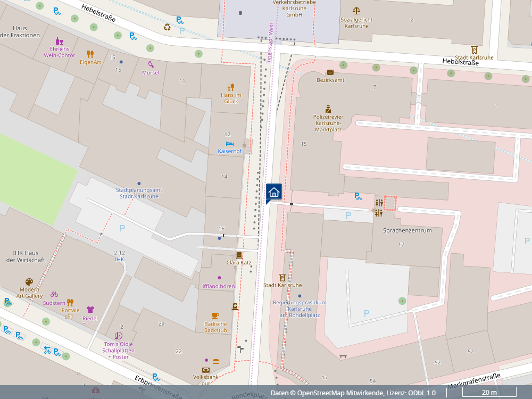Select the IHK Haus der Wirtschaft label
This screenshot has height=399, width=532.
pyautogui.click(x=26, y=256)
